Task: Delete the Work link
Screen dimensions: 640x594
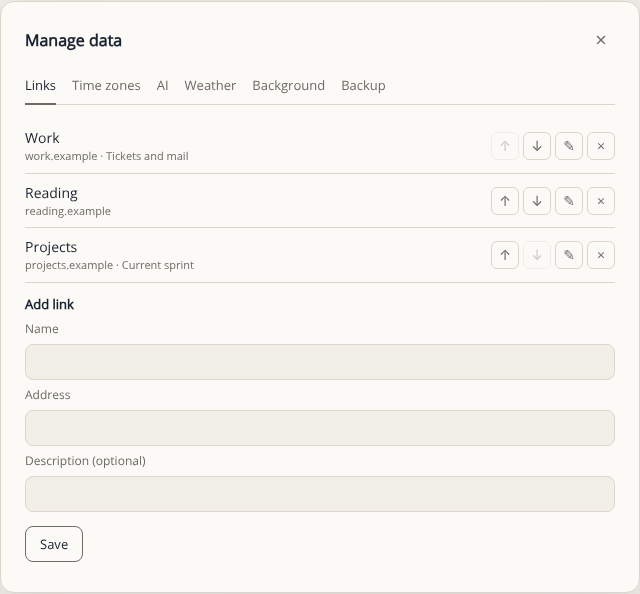Action: [x=601, y=146]
